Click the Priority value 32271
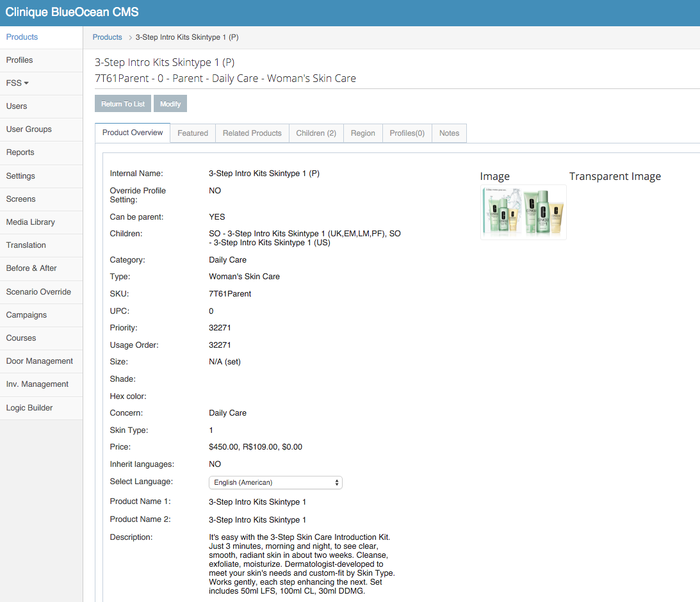This screenshot has height=602, width=700. (x=220, y=327)
